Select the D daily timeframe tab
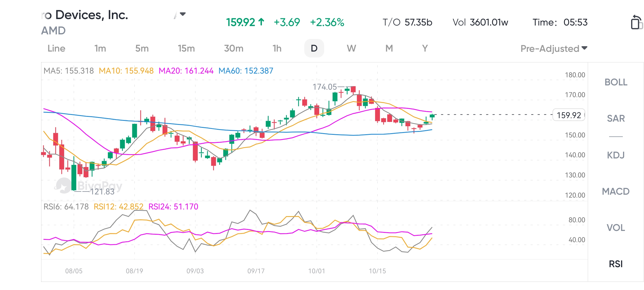The image size is (644, 290). pyautogui.click(x=314, y=48)
